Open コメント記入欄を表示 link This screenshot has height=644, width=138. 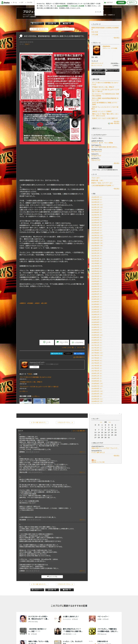click(x=79, y=431)
